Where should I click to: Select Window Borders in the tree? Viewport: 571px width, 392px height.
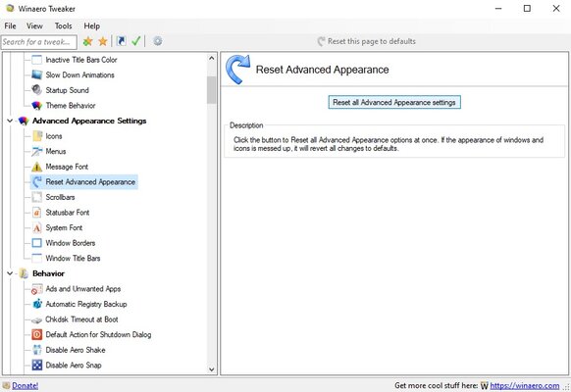pos(64,243)
